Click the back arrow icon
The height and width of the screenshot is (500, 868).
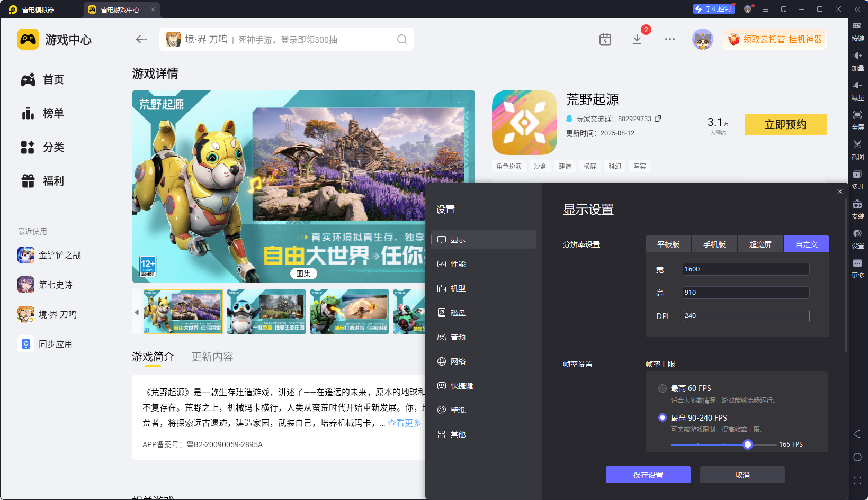[x=141, y=39]
